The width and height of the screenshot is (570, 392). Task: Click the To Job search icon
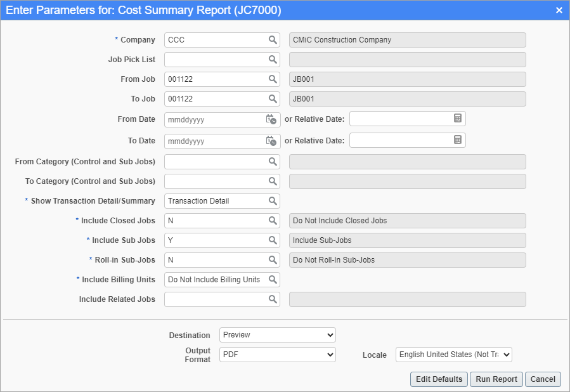tap(273, 98)
